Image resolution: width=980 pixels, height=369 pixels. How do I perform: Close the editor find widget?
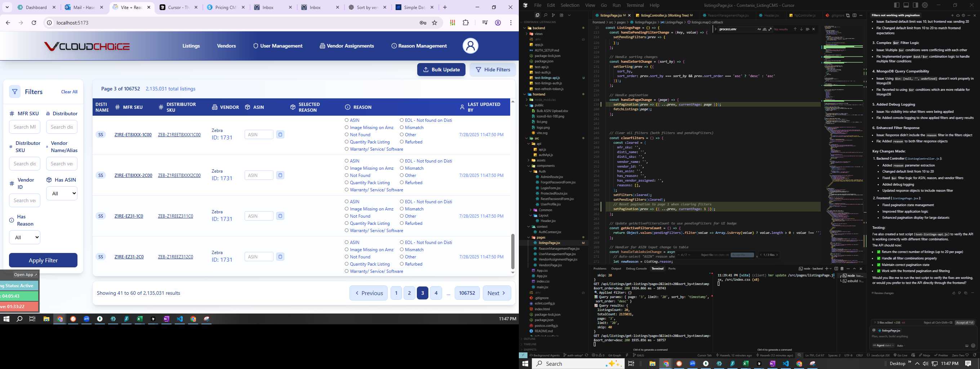click(x=814, y=29)
